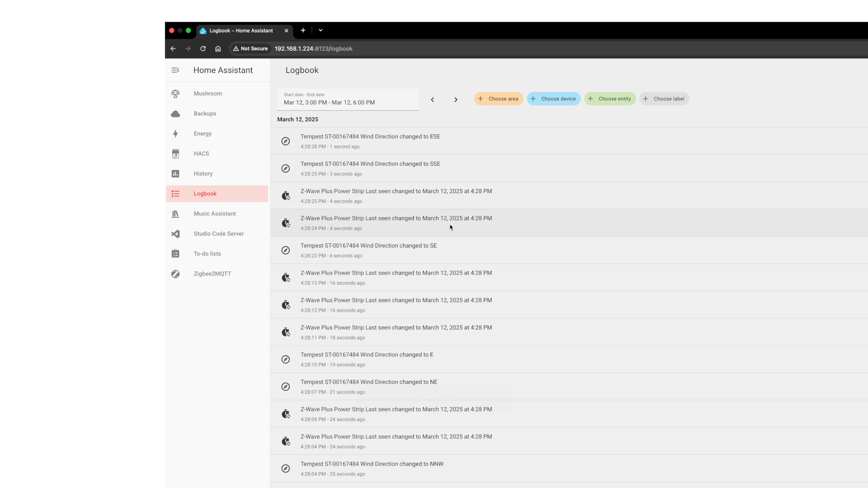
Task: Choose a device filter
Action: 554,99
